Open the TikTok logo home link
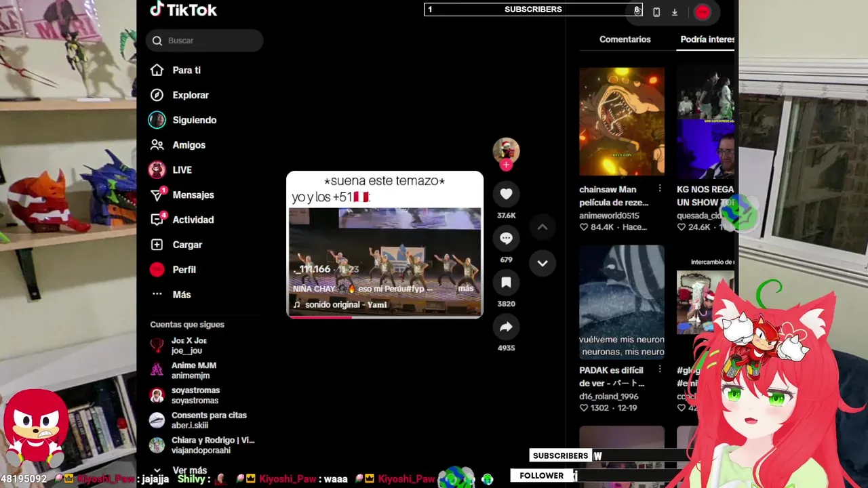Image resolution: width=868 pixels, height=488 pixels. tap(183, 9)
